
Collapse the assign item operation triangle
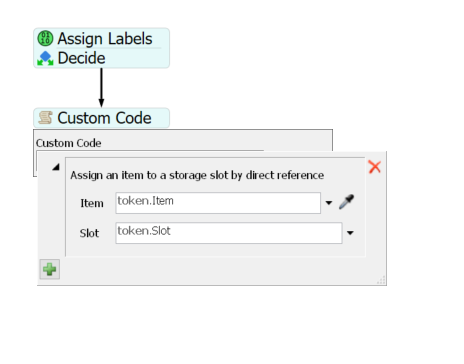coord(56,167)
